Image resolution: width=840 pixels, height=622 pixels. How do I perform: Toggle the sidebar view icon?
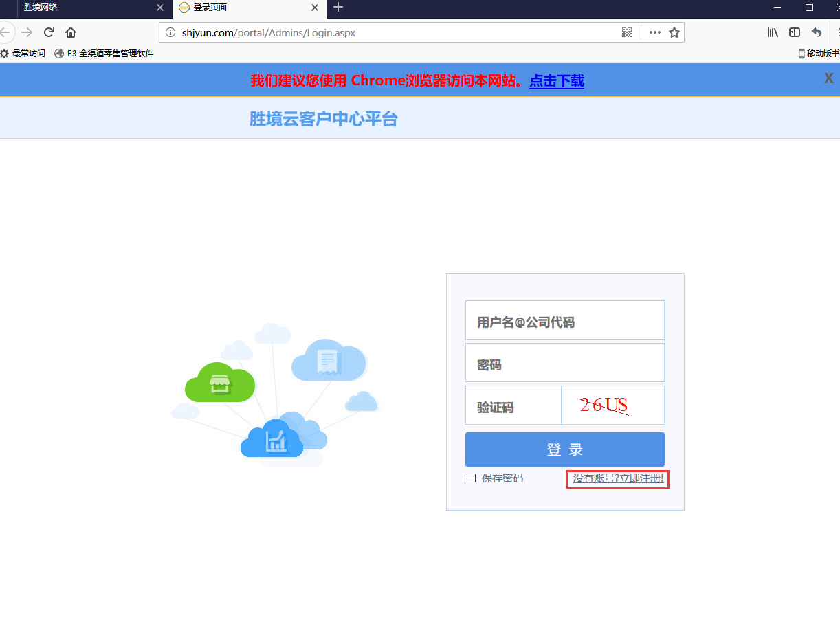pos(795,32)
